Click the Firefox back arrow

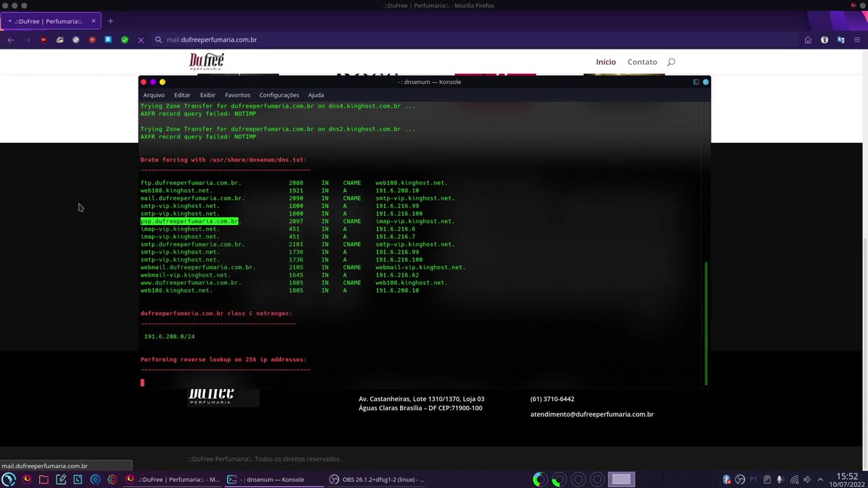(x=11, y=40)
